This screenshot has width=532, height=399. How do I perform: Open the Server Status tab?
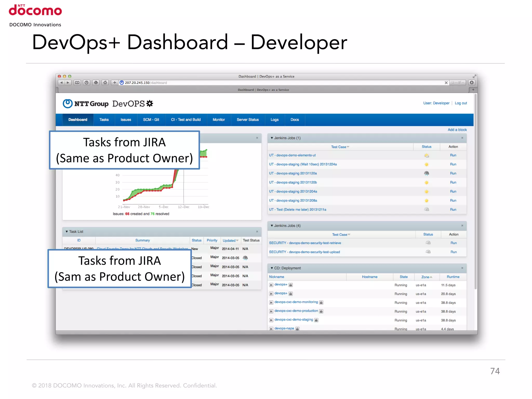(x=248, y=120)
